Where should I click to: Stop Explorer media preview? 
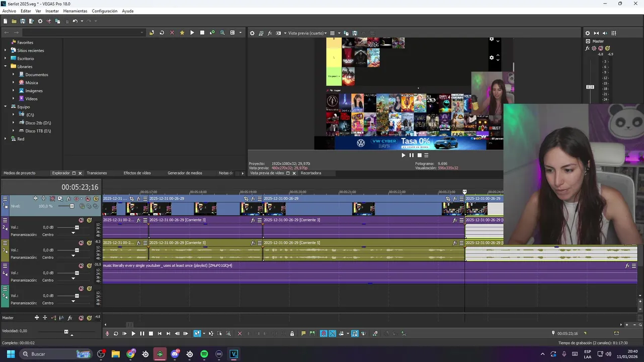click(x=202, y=33)
